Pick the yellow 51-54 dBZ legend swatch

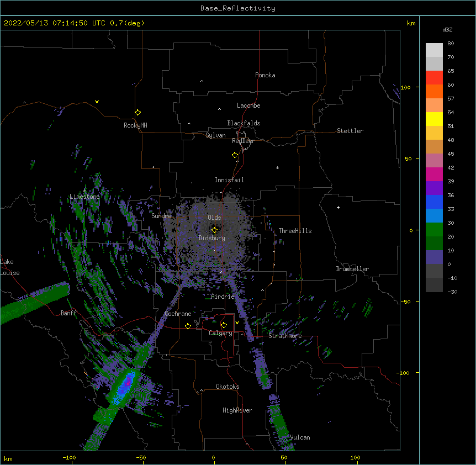(x=434, y=119)
